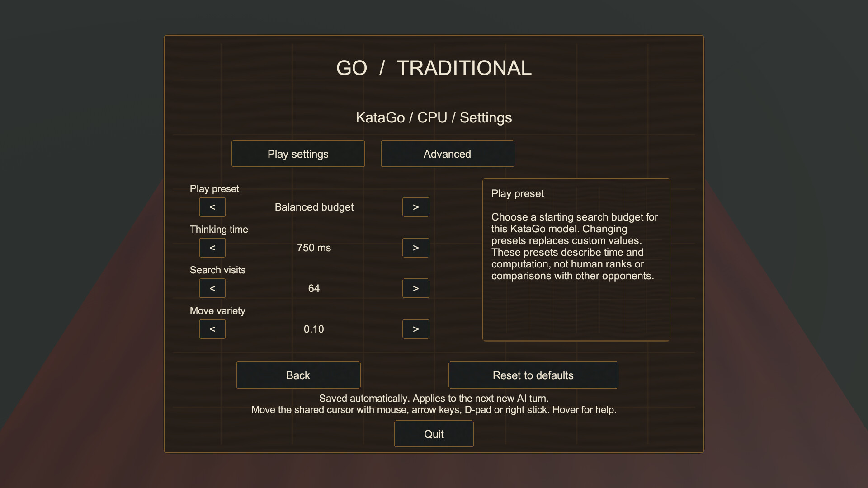Click the 750 ms thinking time value
The width and height of the screenshot is (868, 488).
[314, 248]
